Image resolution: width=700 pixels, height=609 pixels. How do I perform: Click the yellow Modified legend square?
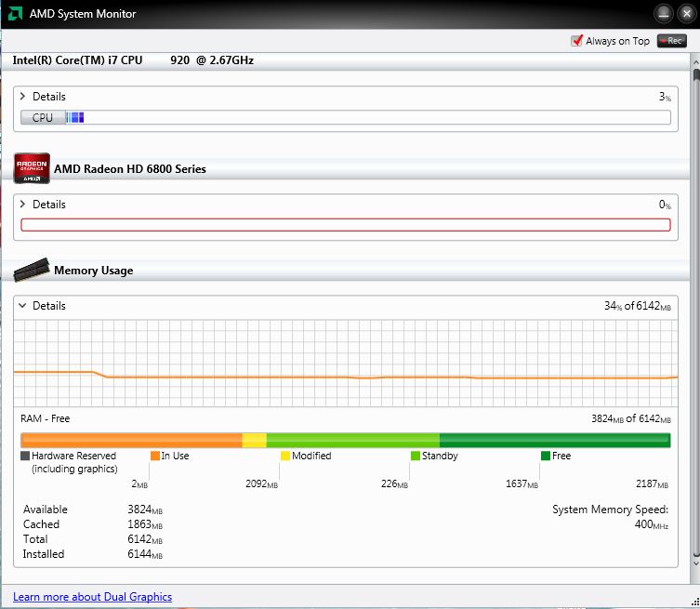tap(285, 456)
